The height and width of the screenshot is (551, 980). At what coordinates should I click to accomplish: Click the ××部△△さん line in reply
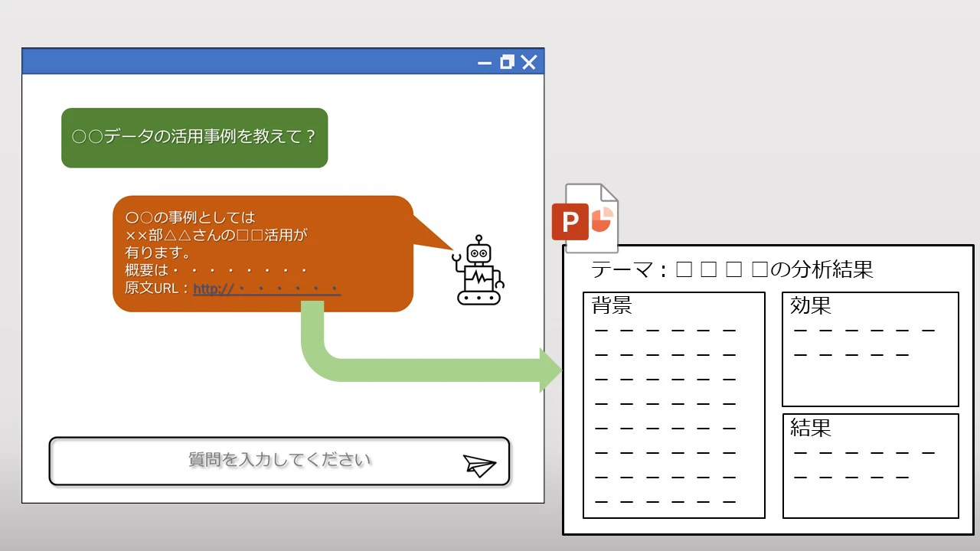point(216,235)
